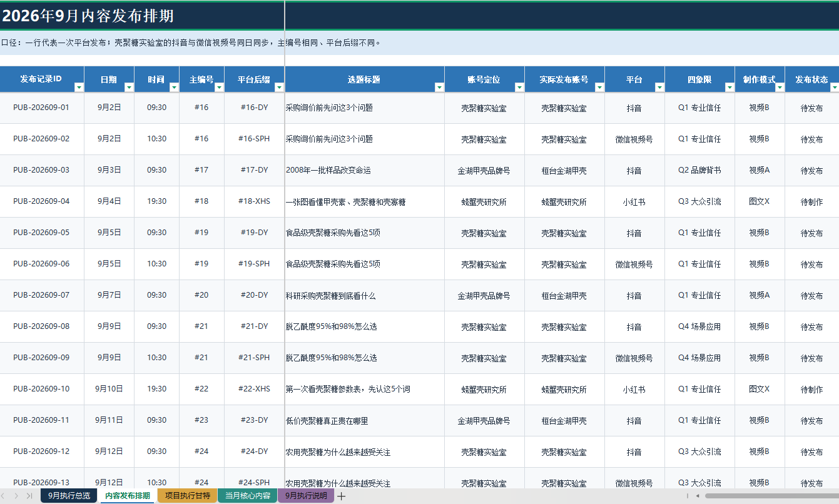Open the 四象限 filter dropdown

click(730, 88)
